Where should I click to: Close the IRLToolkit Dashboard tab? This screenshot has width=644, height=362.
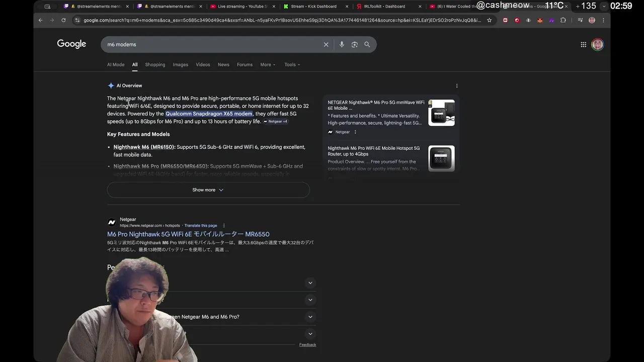420,7
